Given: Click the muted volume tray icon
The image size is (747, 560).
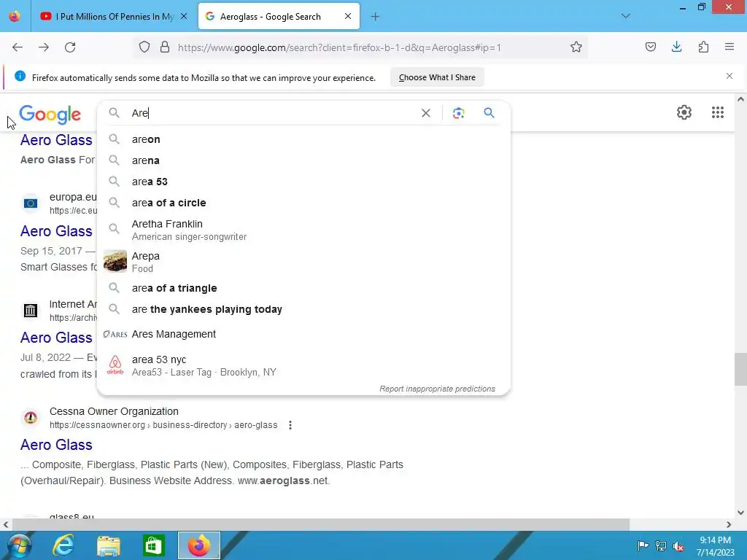Looking at the screenshot, I should click(678, 545).
